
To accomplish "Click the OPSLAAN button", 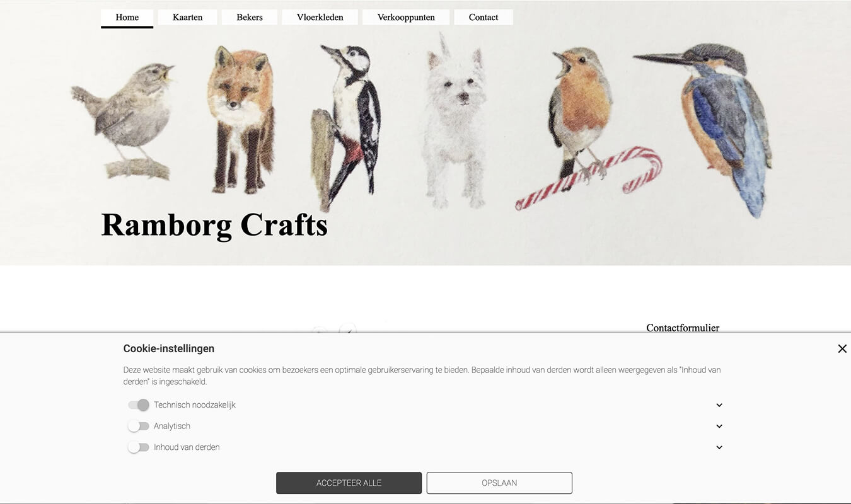I will (499, 483).
